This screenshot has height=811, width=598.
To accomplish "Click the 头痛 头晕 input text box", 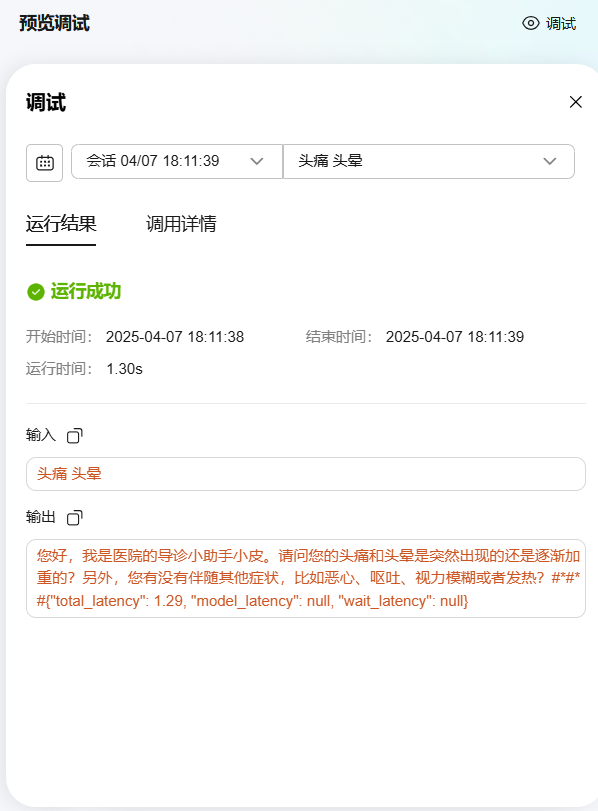I will [x=306, y=474].
